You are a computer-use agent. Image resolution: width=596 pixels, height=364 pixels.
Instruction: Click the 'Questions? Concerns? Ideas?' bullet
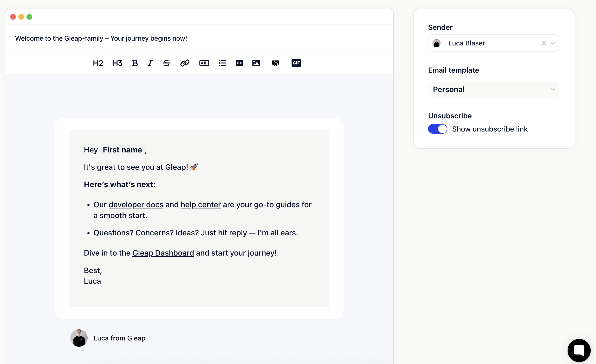click(x=195, y=232)
